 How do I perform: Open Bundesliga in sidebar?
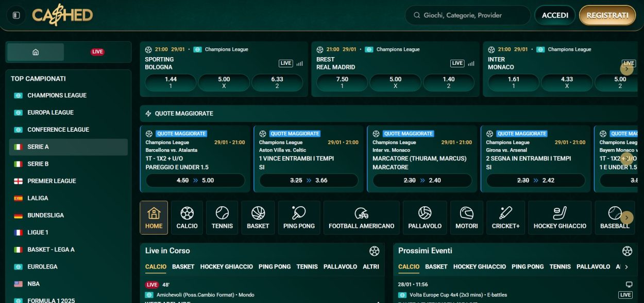pos(69,215)
